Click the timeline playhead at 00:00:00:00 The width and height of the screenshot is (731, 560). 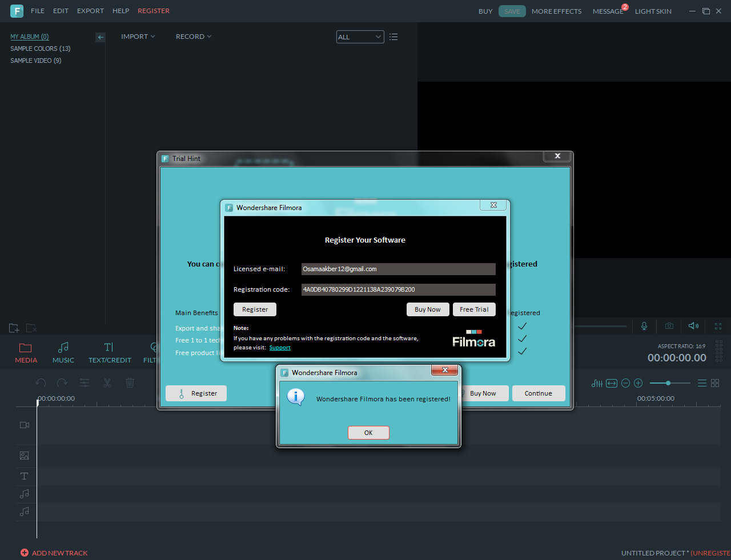pos(37,402)
